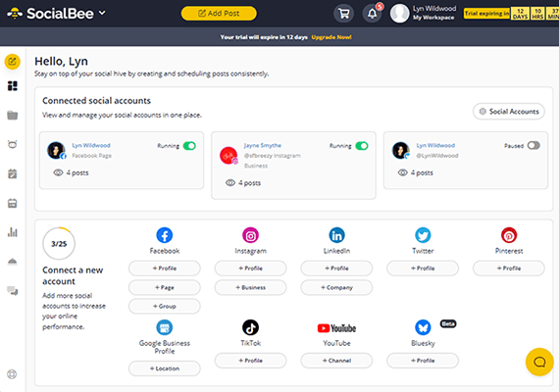This screenshot has height=392, width=559.
Task: Click the Instagram logo icon
Action: pos(251,235)
